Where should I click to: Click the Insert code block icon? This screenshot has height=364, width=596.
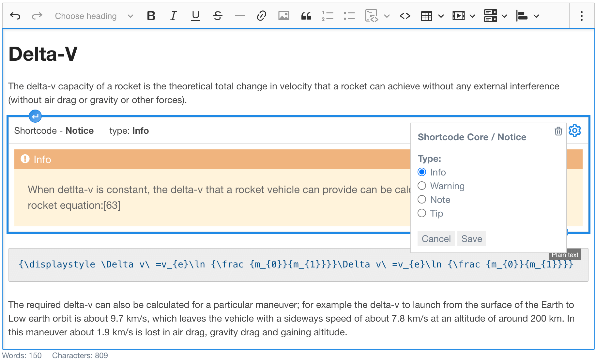372,16
